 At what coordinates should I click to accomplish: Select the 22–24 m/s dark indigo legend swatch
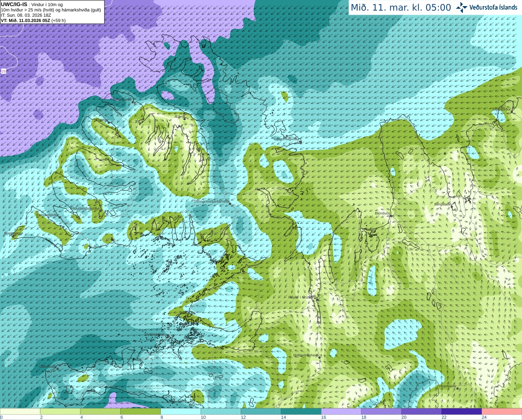point(462,411)
